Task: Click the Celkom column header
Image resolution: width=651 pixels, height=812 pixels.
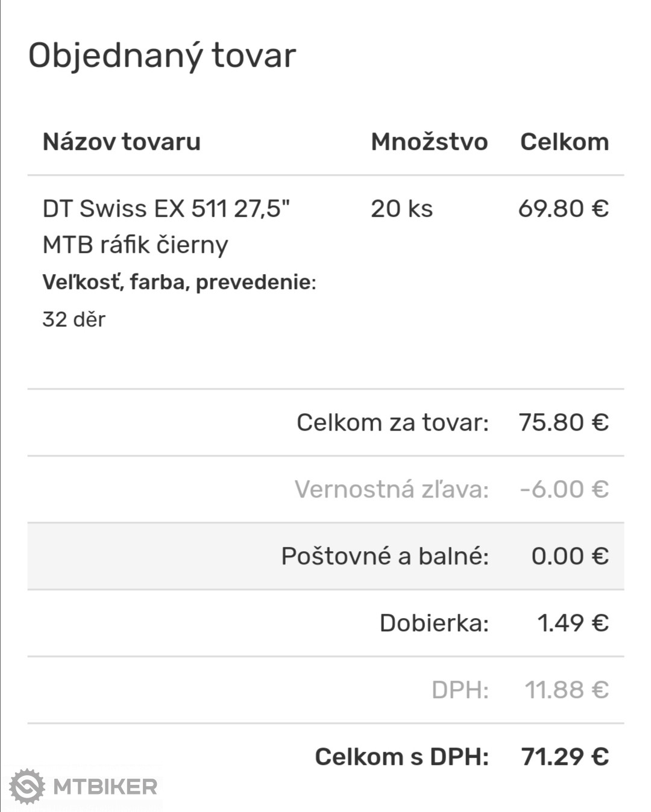Action: click(x=564, y=142)
